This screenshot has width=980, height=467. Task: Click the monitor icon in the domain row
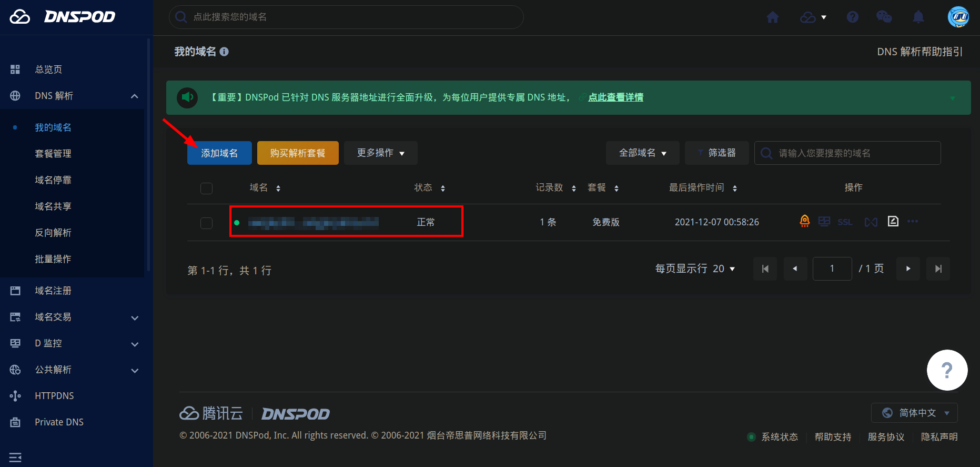(x=824, y=222)
